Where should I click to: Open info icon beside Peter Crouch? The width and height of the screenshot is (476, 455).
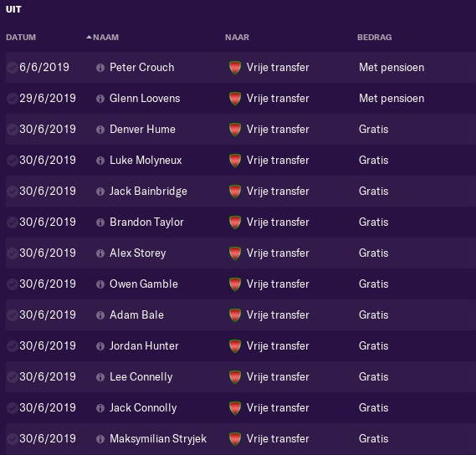click(100, 68)
